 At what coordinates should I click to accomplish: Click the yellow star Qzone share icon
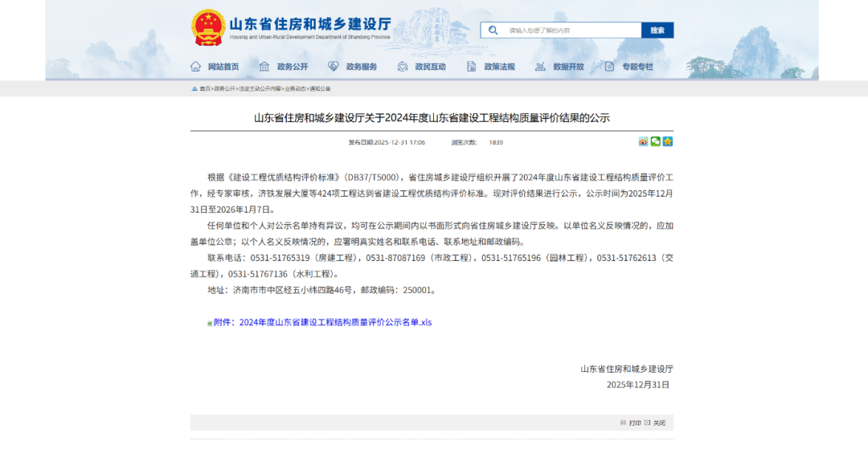667,141
